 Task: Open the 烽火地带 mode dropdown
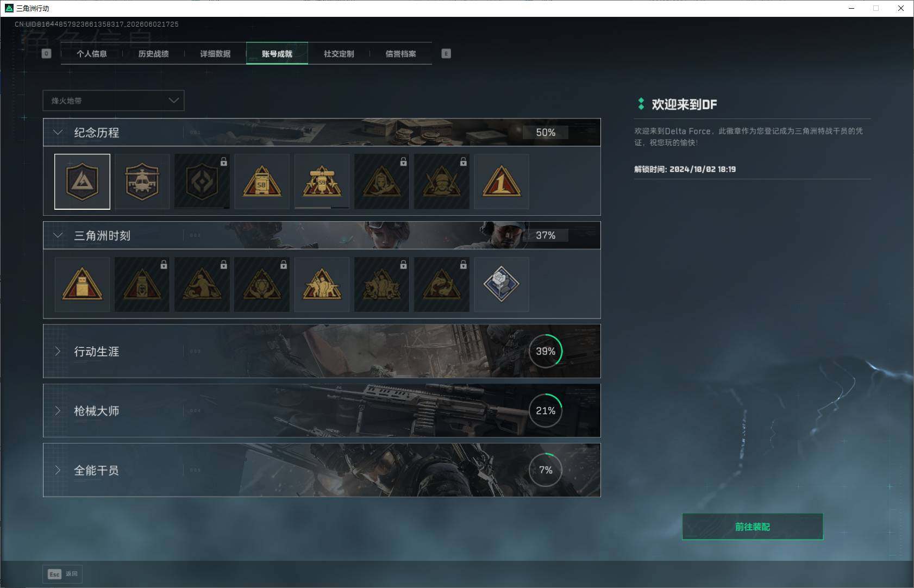click(x=114, y=101)
